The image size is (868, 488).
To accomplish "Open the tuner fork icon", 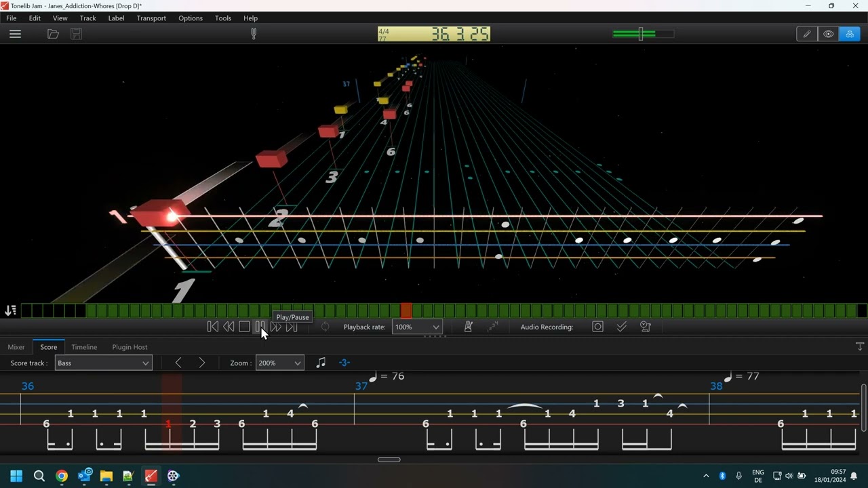I will 254,34.
